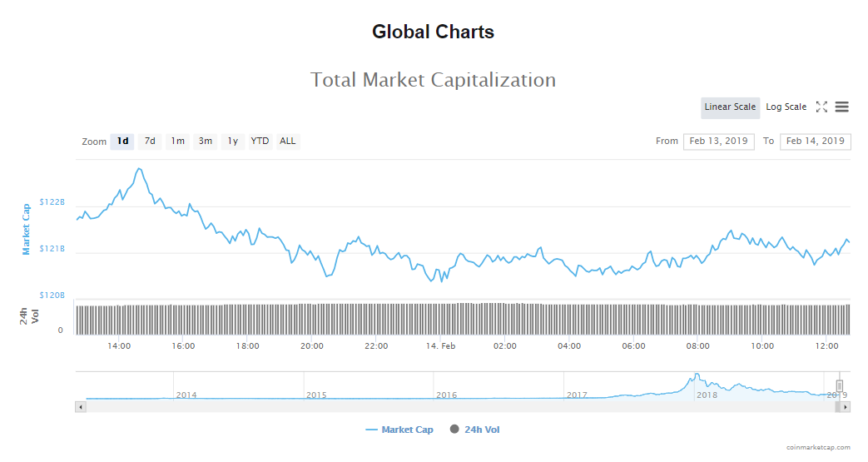The height and width of the screenshot is (462, 868).
Task: Select the 1d zoom range
Action: [122, 142]
